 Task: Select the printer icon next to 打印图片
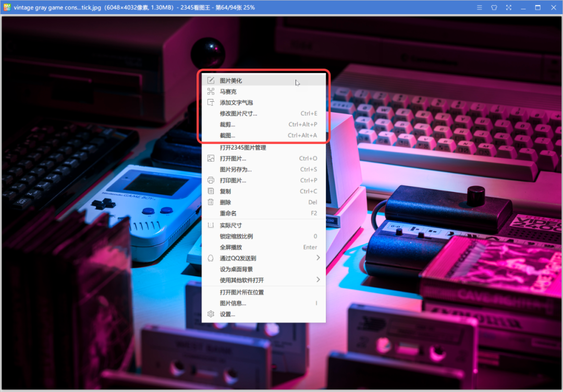pyautogui.click(x=211, y=180)
